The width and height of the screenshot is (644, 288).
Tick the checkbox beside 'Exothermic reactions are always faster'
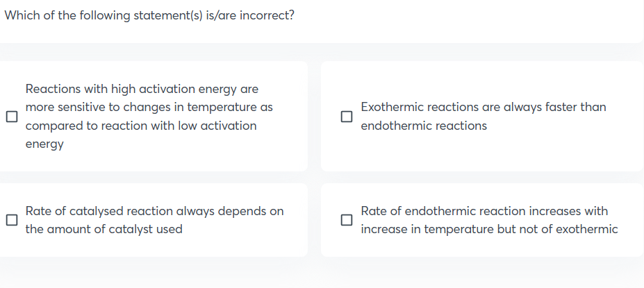click(347, 117)
